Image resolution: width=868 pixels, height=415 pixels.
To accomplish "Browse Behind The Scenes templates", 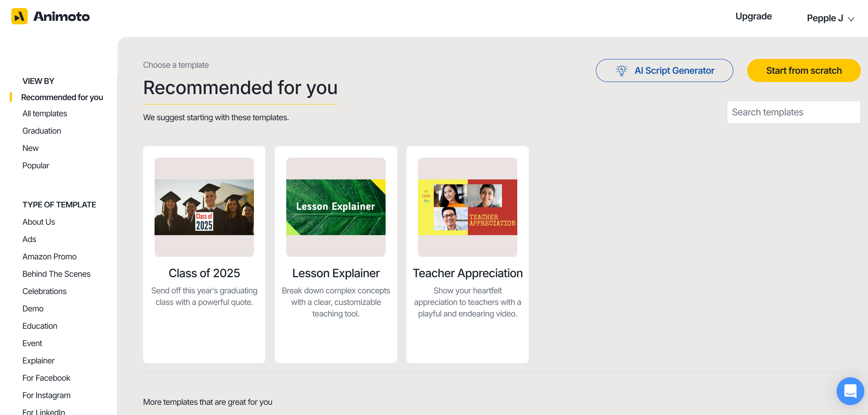I will pyautogui.click(x=56, y=274).
